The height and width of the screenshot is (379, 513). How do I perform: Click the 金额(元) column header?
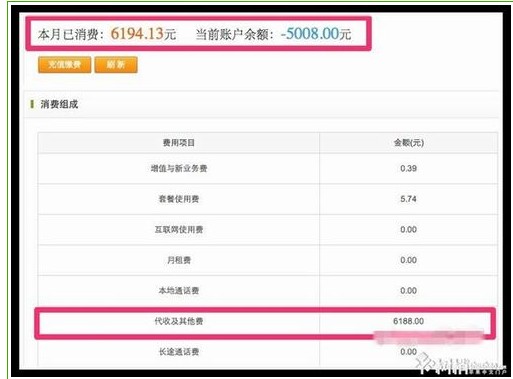coord(409,143)
